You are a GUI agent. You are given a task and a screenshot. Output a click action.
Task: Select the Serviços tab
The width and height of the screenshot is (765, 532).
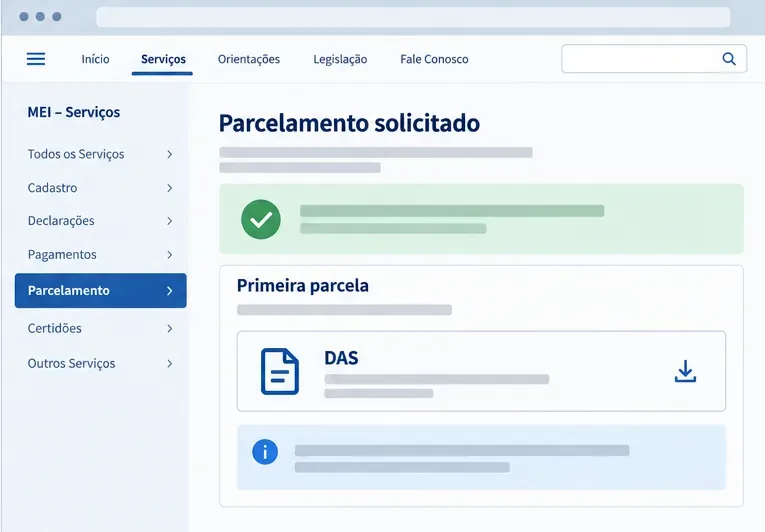click(x=163, y=59)
